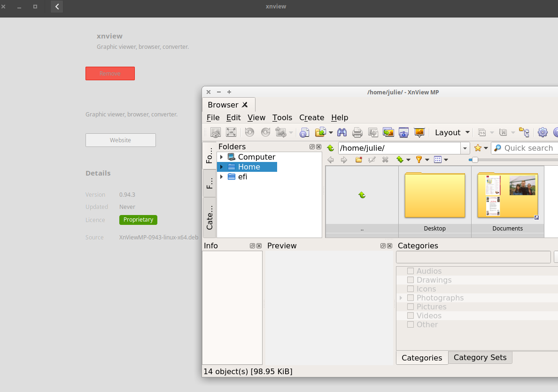Click the screen Capture camera icon
Image resolution: width=558 pixels, height=392 pixels.
(403, 132)
